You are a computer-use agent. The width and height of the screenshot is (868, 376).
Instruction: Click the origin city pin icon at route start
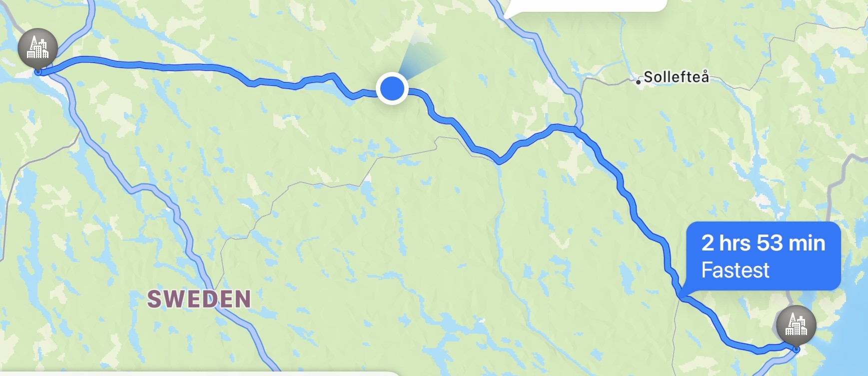tap(37, 48)
